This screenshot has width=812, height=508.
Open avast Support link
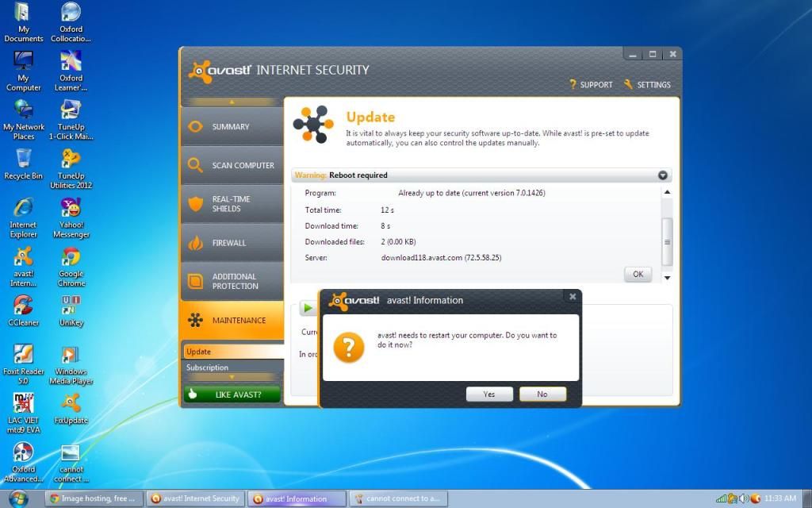(591, 84)
